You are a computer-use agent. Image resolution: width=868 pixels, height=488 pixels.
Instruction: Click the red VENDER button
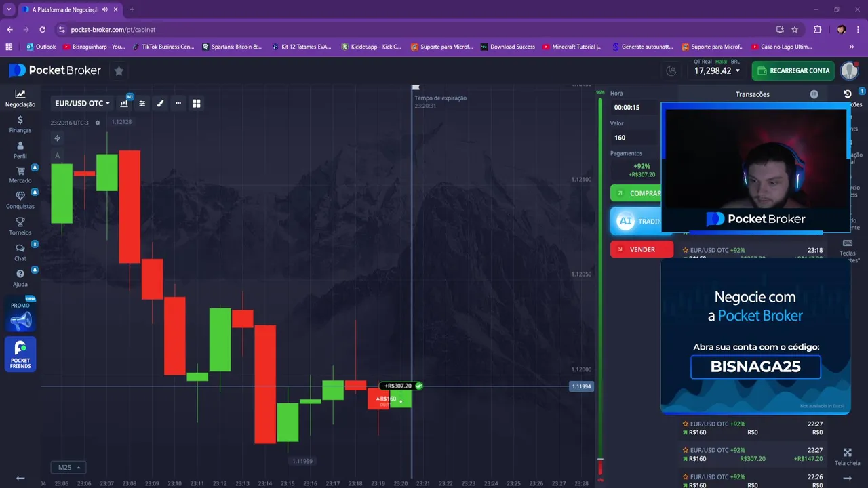pyautogui.click(x=642, y=249)
